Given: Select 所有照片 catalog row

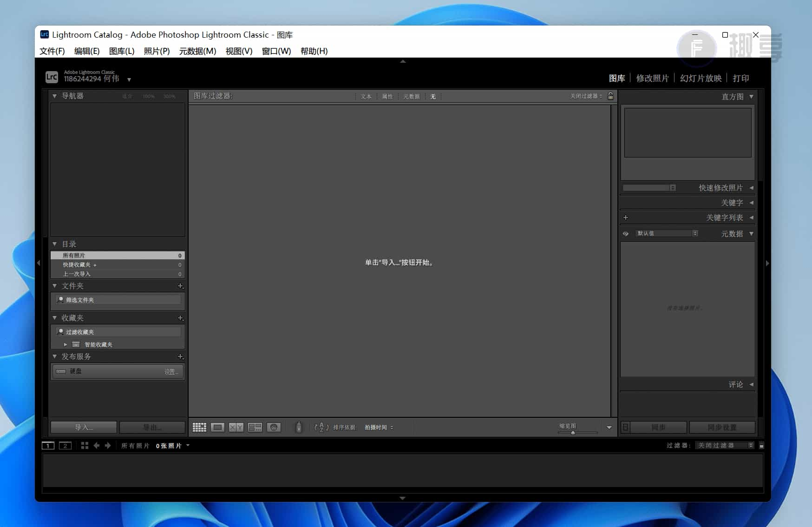Looking at the screenshot, I should coord(118,255).
